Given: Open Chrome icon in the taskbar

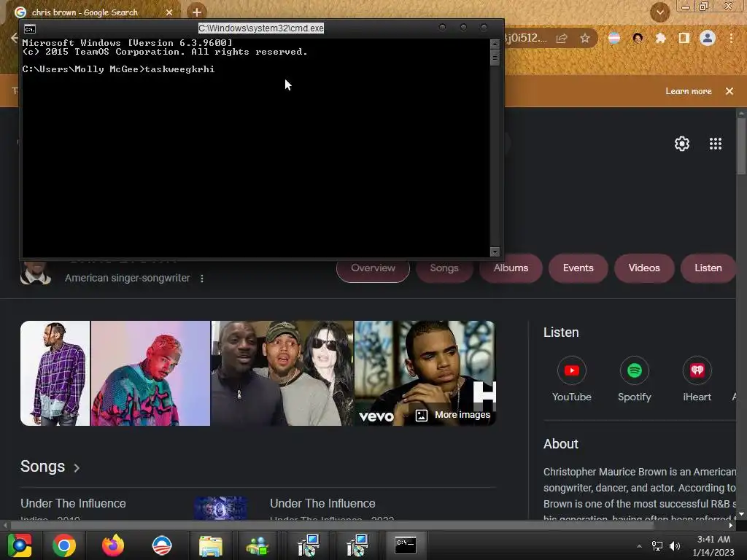Looking at the screenshot, I should pos(64,545).
